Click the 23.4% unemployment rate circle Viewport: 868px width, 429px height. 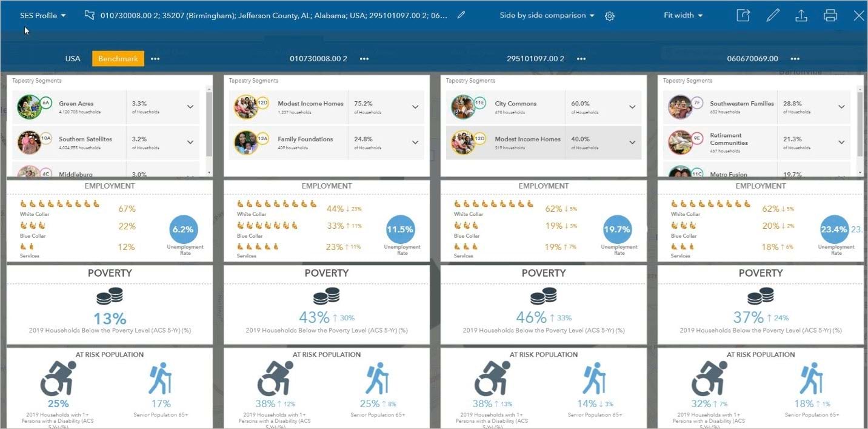tap(834, 230)
